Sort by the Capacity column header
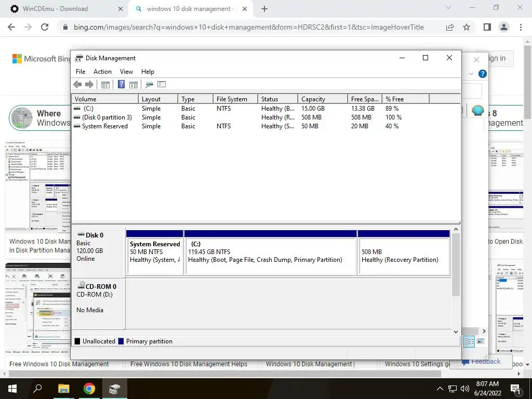Image resolution: width=532 pixels, height=399 pixels. pos(323,99)
